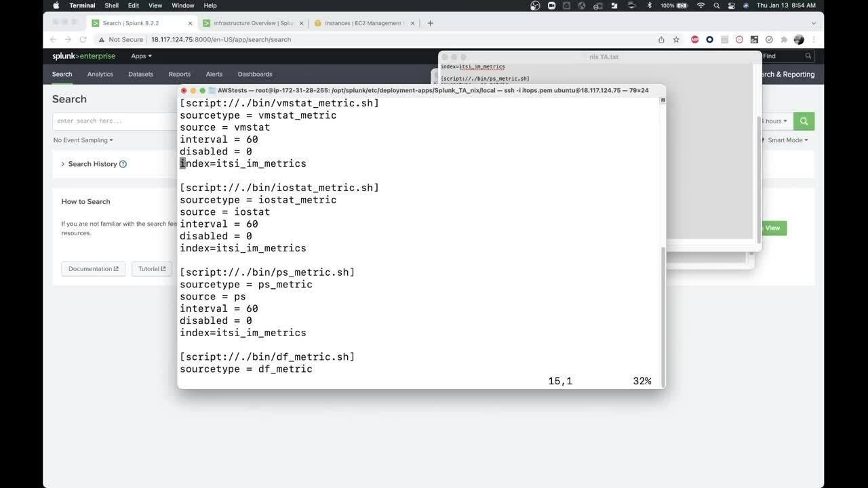
Task: Open the Documentation link button
Action: tap(93, 269)
